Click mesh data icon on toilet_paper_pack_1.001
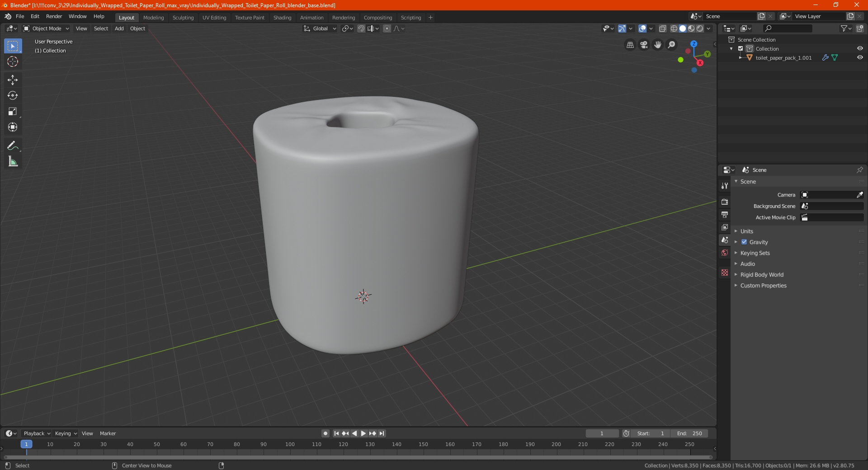Image resolution: width=868 pixels, height=470 pixels. 835,57
